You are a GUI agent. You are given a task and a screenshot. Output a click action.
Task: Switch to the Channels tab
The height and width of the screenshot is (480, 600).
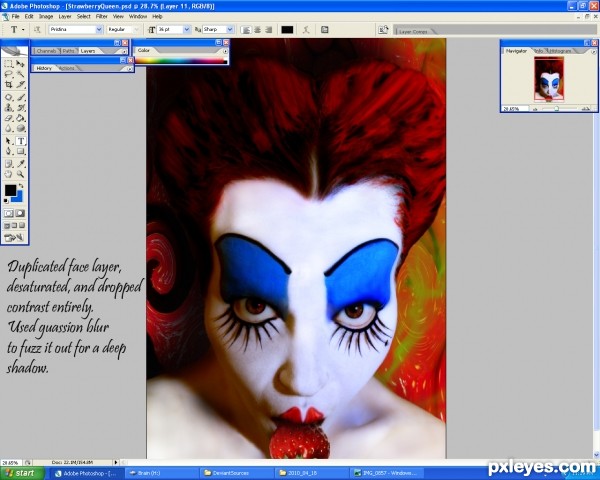(x=46, y=51)
